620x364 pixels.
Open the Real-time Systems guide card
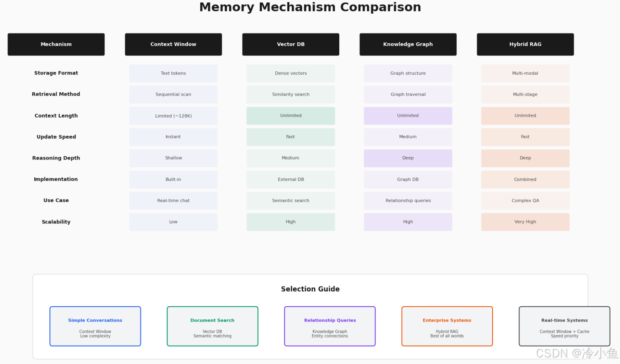point(565,326)
